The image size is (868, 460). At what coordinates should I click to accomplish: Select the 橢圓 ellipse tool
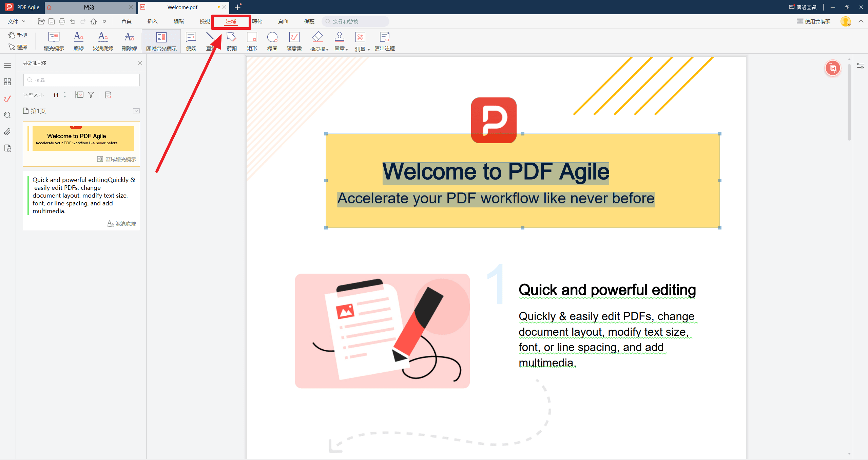tap(272, 41)
